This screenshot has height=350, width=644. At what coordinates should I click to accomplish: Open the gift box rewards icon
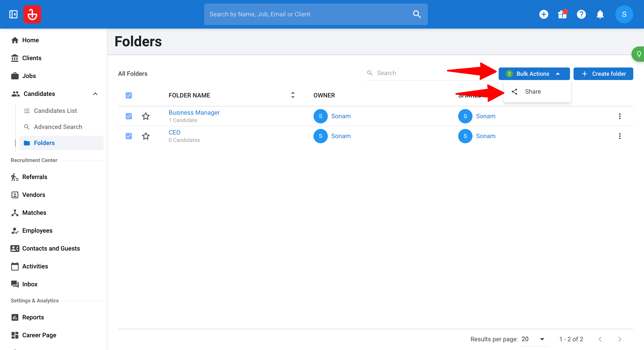point(563,14)
